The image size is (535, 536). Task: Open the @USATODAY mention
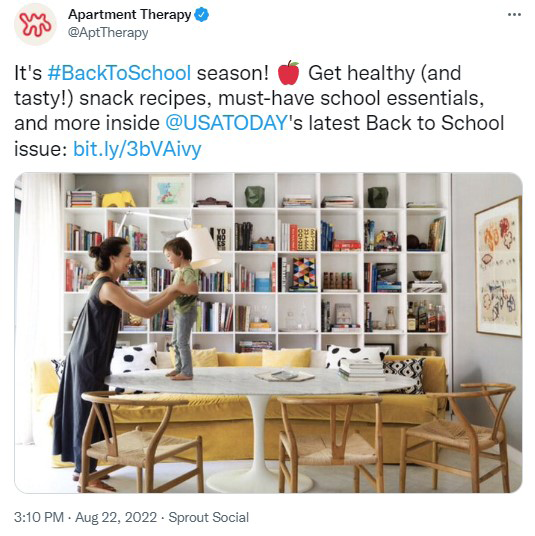tap(226, 123)
